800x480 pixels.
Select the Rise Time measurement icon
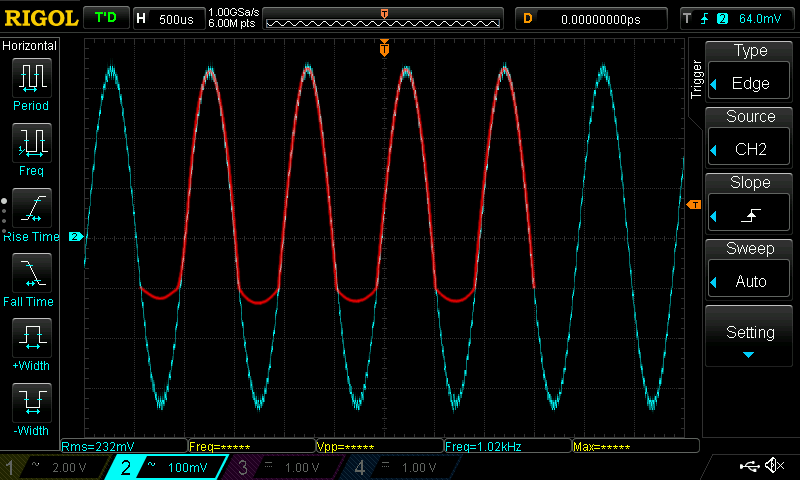click(31, 207)
